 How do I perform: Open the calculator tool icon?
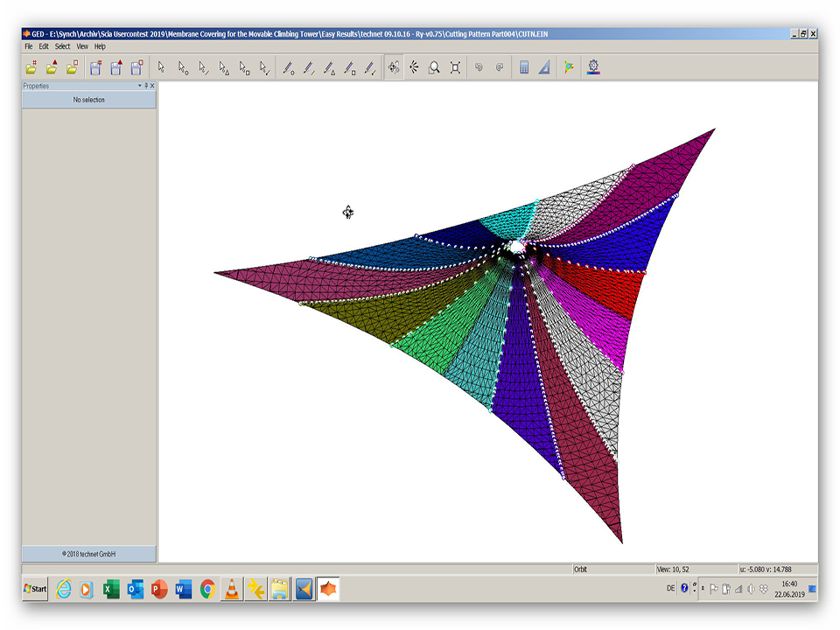click(524, 67)
